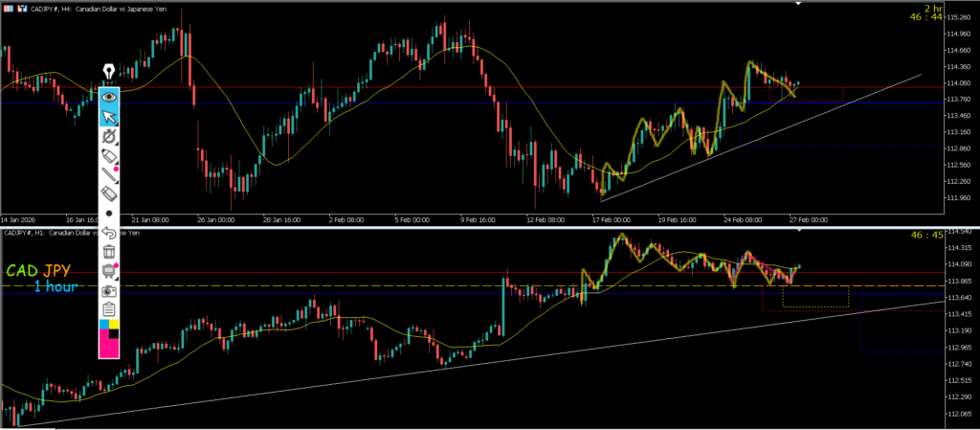
Task: Pick the cyan color swatch
Action: (104, 325)
